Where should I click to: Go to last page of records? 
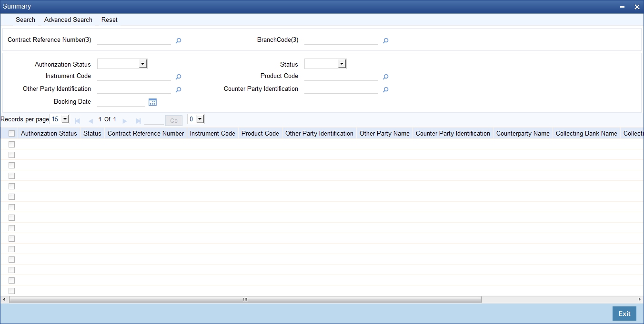click(138, 121)
